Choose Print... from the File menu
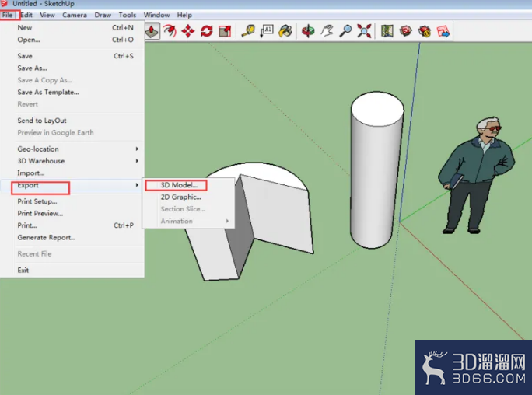 (x=72, y=225)
